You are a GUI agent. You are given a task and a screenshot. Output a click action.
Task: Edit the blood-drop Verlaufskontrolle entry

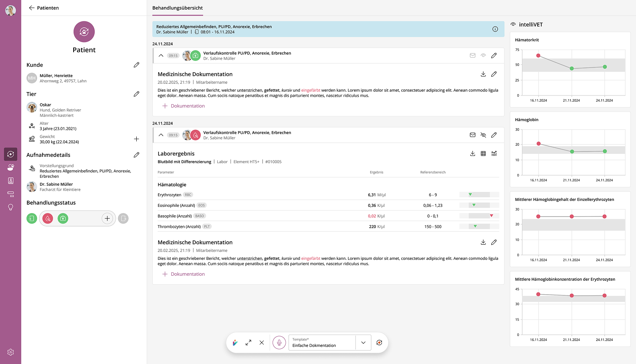tap(494, 135)
